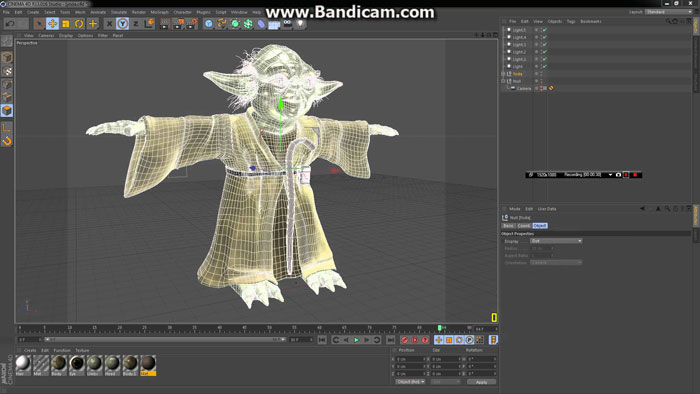Click the Record Active Objects button

coord(405,340)
